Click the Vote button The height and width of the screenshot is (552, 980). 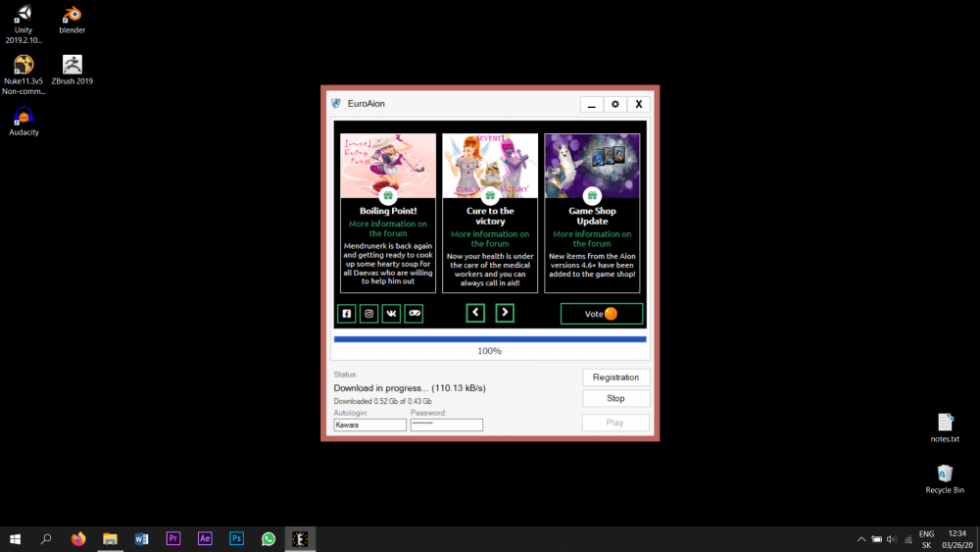pyautogui.click(x=601, y=314)
